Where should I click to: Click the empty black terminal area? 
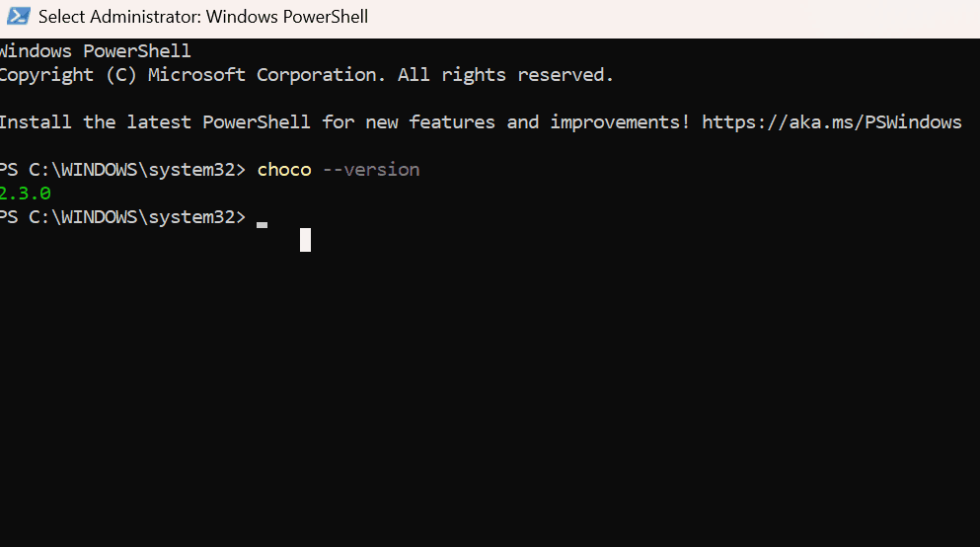tap(493, 395)
